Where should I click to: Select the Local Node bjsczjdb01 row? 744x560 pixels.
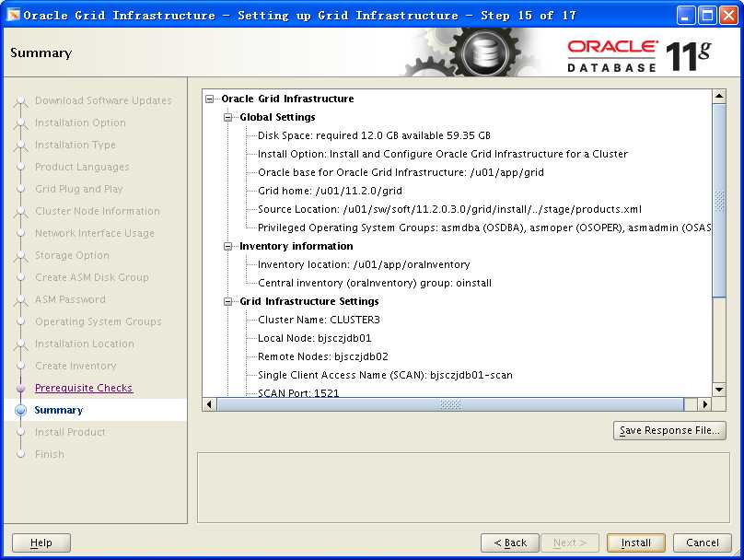(315, 338)
